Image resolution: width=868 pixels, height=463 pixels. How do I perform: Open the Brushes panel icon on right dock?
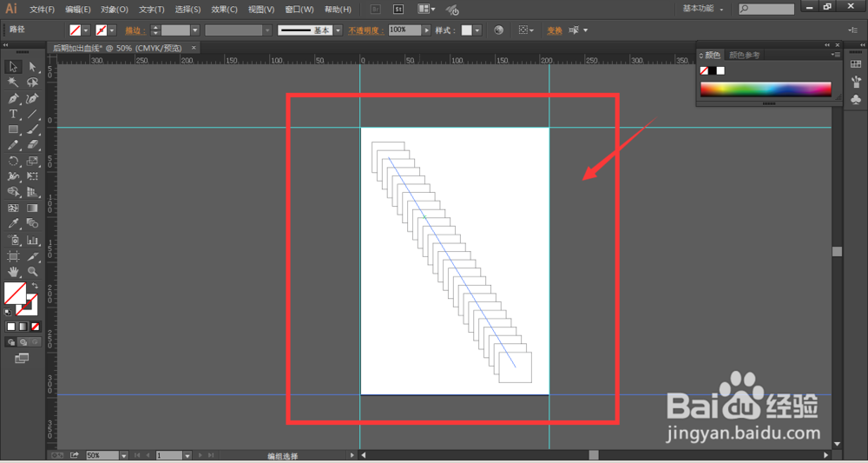856,83
